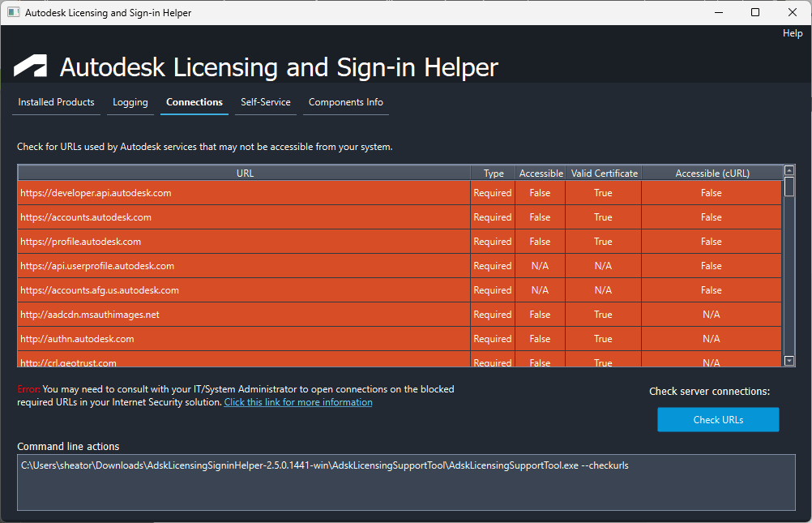Screen dimensions: 812x523
Task: Select the https://developer.api.autodesk.com row
Action: coord(400,193)
